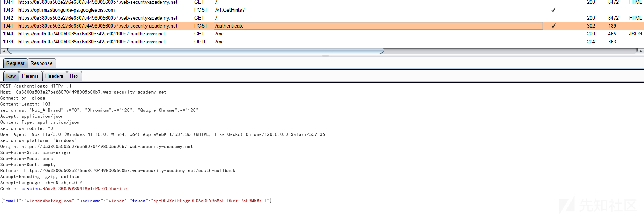
Task: Click the optimizationguide-pa.googleapis.com host cell
Action: [x=67, y=10]
